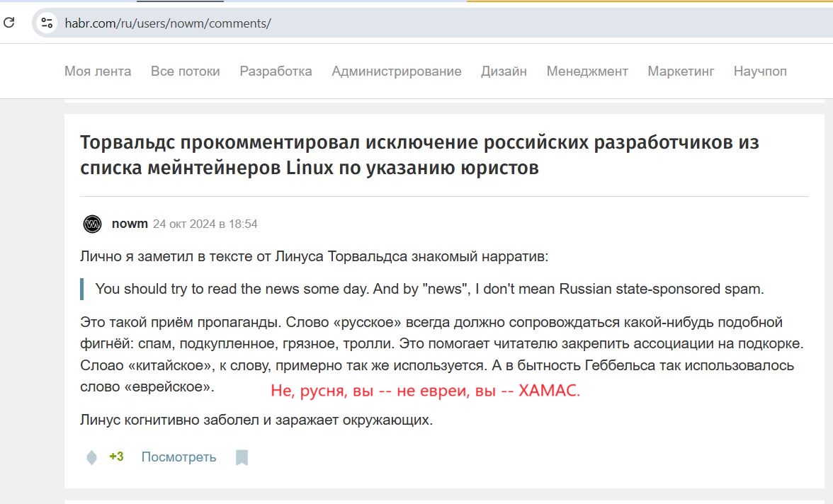Click the Посмотреть link
The image size is (833, 504).
tap(178, 457)
